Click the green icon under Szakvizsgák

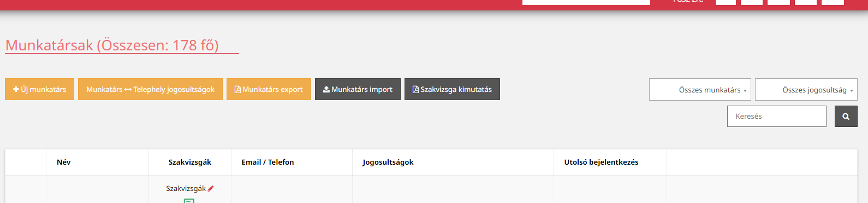[x=189, y=201]
